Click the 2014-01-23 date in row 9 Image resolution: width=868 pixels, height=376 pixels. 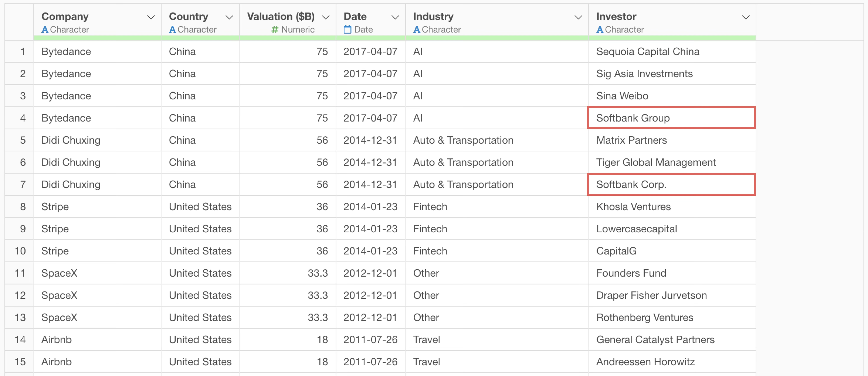pos(371,229)
